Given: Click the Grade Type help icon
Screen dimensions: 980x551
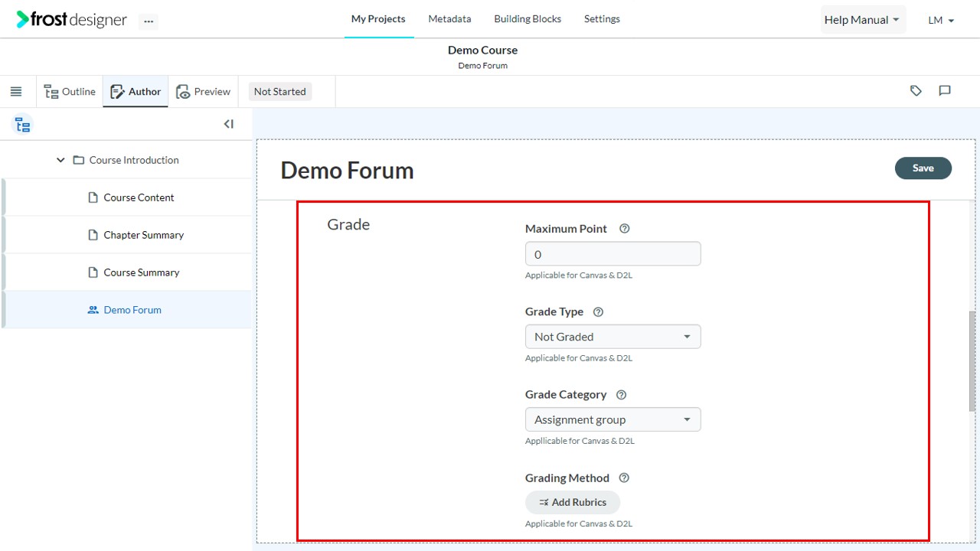Looking at the screenshot, I should (x=599, y=312).
